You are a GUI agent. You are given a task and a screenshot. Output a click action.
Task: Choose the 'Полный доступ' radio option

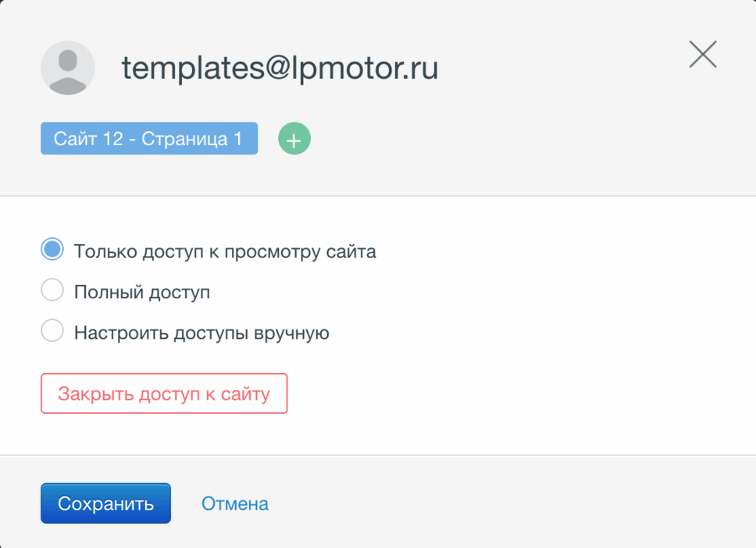coord(52,290)
